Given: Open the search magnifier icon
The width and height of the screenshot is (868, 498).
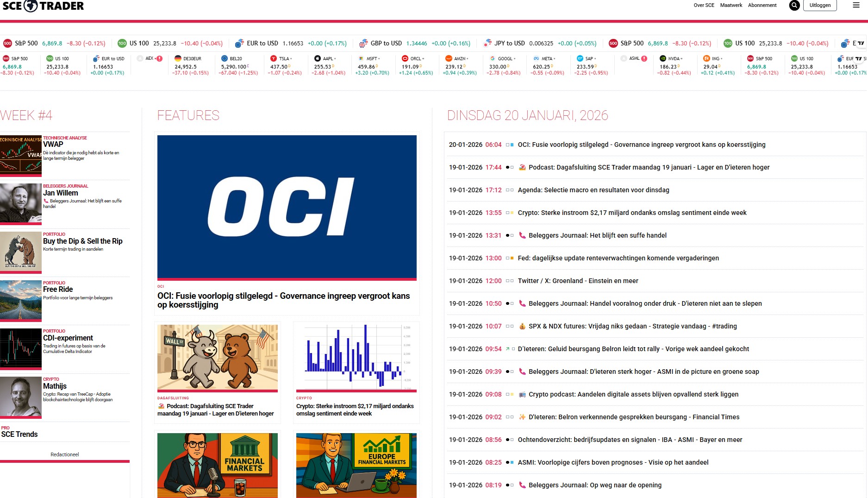Looking at the screenshot, I should point(794,6).
